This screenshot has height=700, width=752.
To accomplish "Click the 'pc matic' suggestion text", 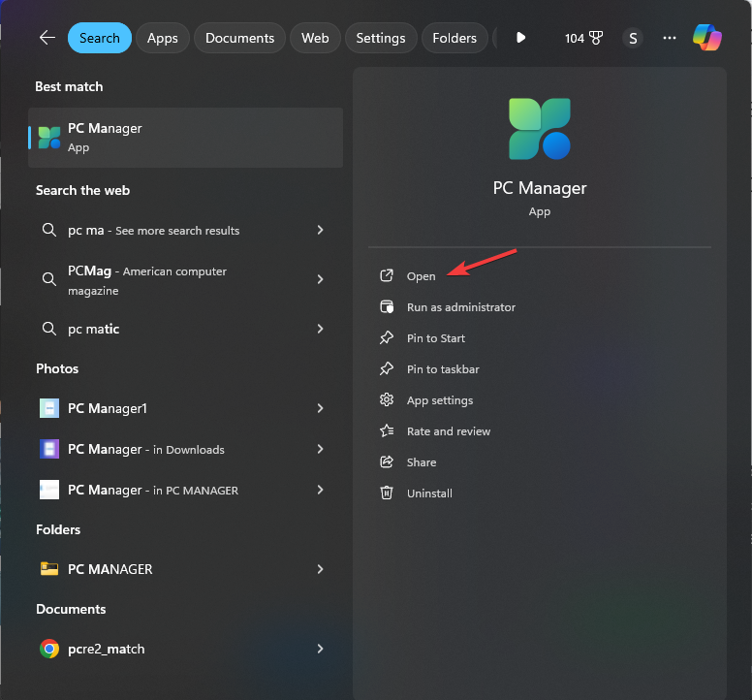I will click(94, 329).
